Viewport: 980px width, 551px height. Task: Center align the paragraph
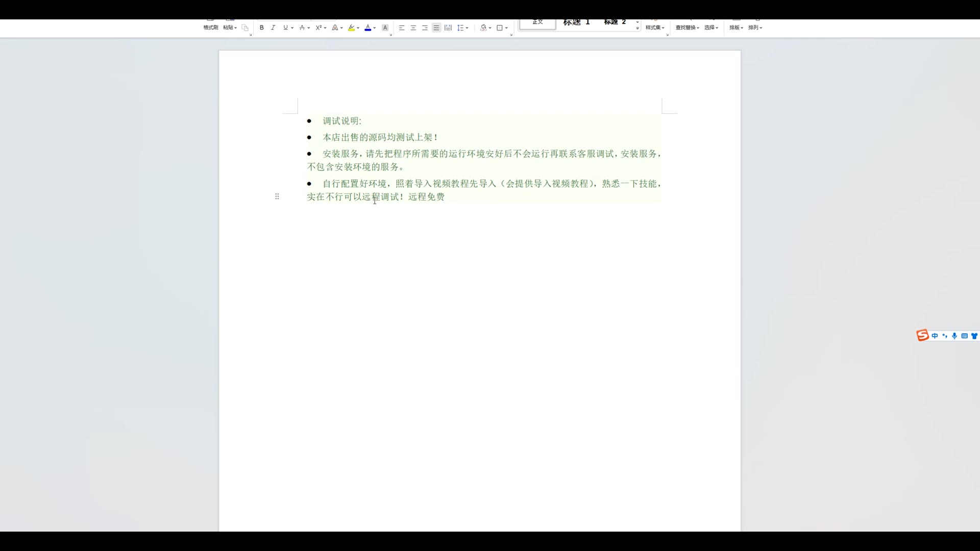413,28
